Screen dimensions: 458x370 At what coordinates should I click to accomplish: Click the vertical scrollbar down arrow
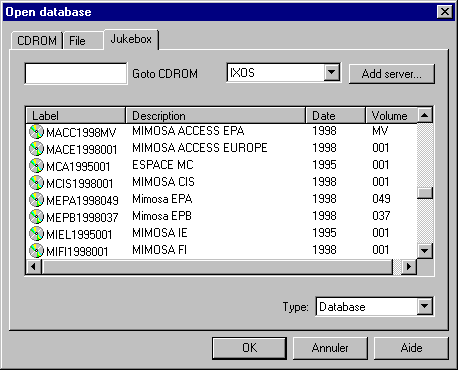point(425,251)
